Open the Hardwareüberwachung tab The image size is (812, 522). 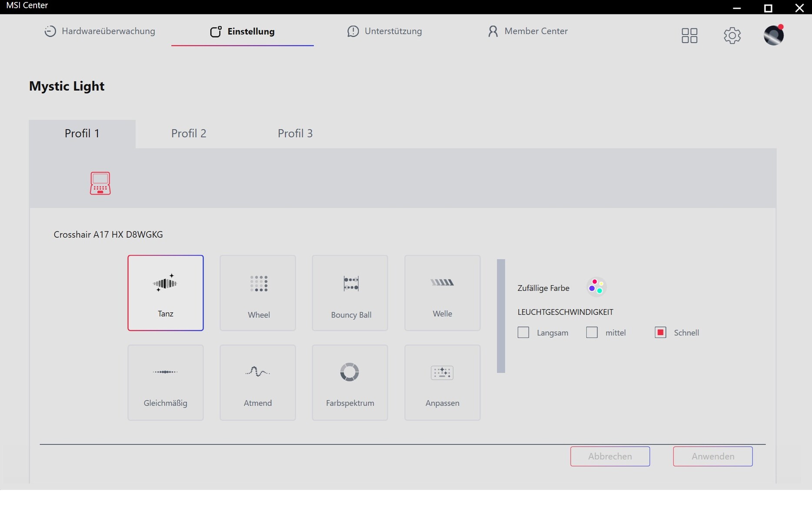[100, 31]
